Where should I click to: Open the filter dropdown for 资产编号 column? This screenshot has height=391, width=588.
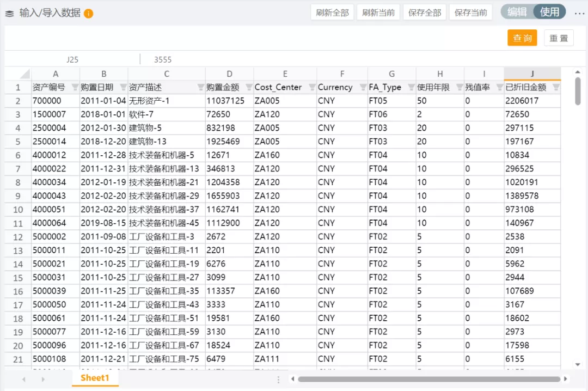[75, 87]
